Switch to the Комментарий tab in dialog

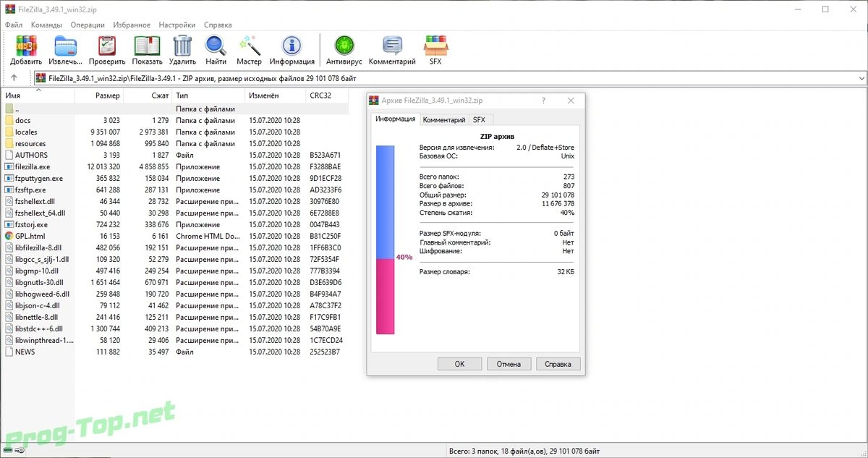[x=443, y=120]
